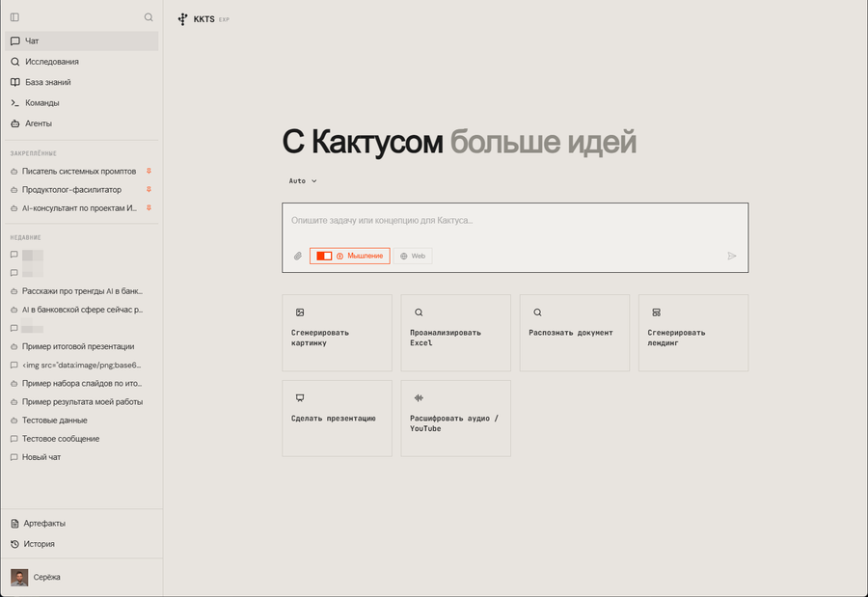The height and width of the screenshot is (597, 868).
Task: Open chat Пример результата моей работы
Action: tap(81, 402)
